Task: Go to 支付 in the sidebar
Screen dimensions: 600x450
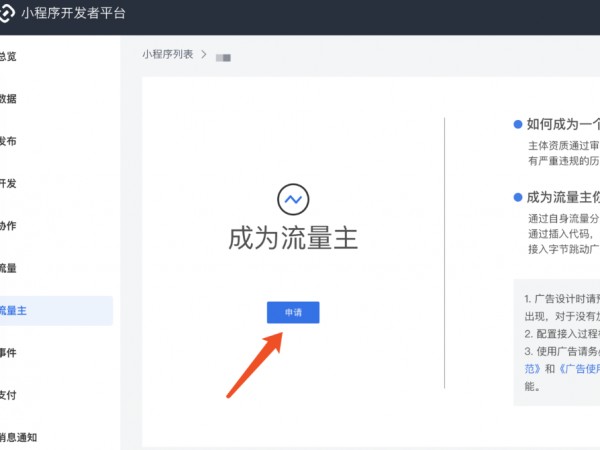Action: pos(8,395)
